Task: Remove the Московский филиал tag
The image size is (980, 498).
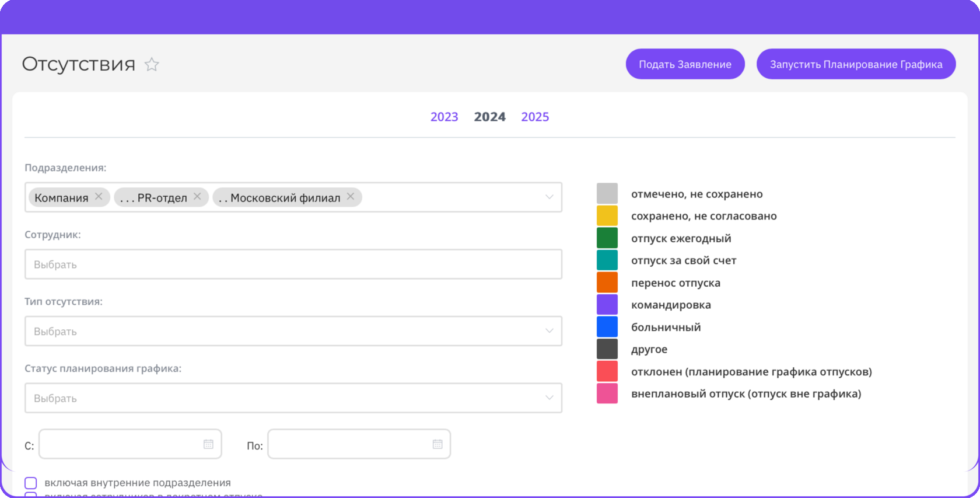Action: 351,196
